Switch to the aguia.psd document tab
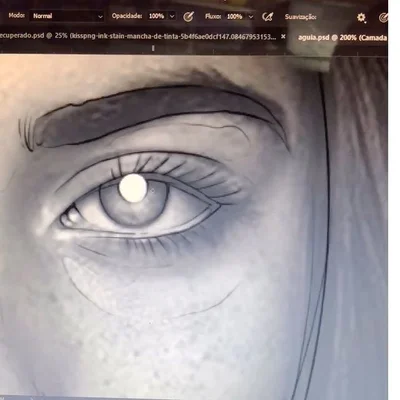The height and width of the screenshot is (400, 400). pos(342,38)
